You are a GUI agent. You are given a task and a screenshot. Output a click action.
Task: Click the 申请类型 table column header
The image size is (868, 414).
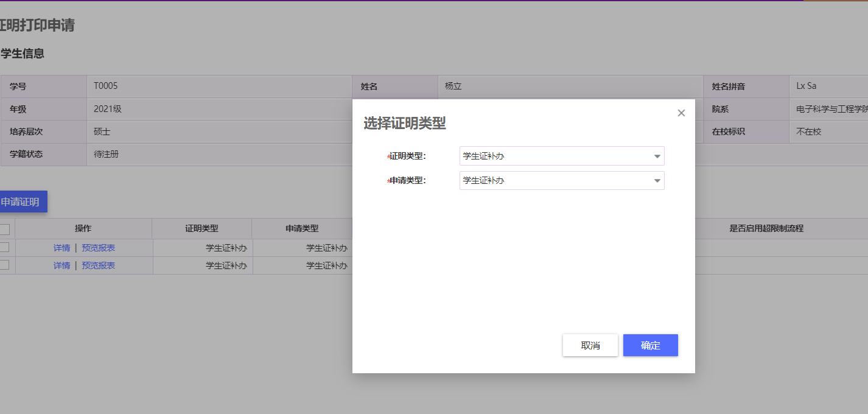(302, 229)
